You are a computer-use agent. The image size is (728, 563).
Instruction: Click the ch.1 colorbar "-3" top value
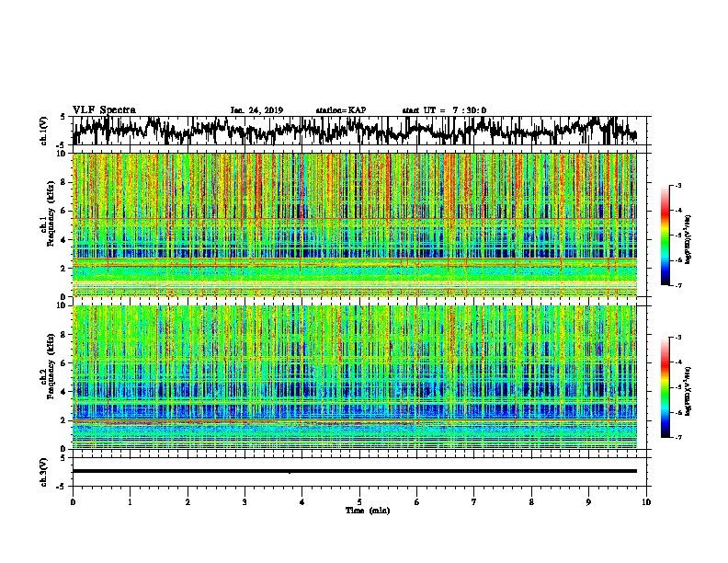(x=677, y=185)
